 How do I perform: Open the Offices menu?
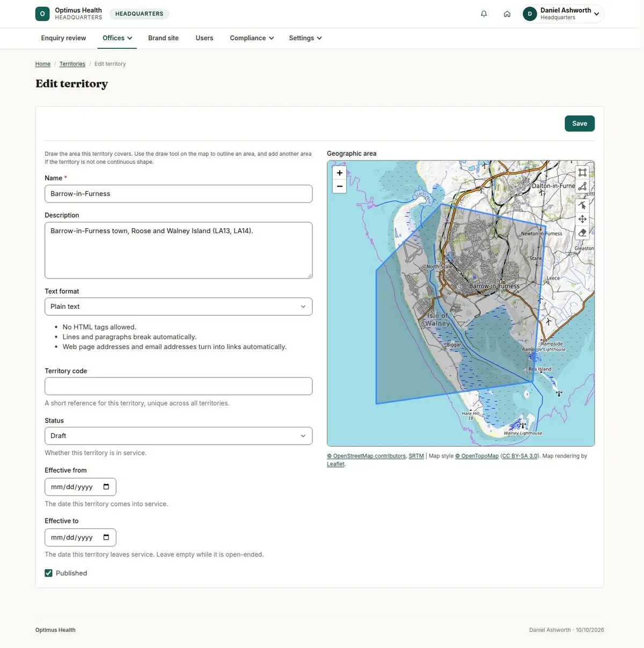pyautogui.click(x=118, y=38)
